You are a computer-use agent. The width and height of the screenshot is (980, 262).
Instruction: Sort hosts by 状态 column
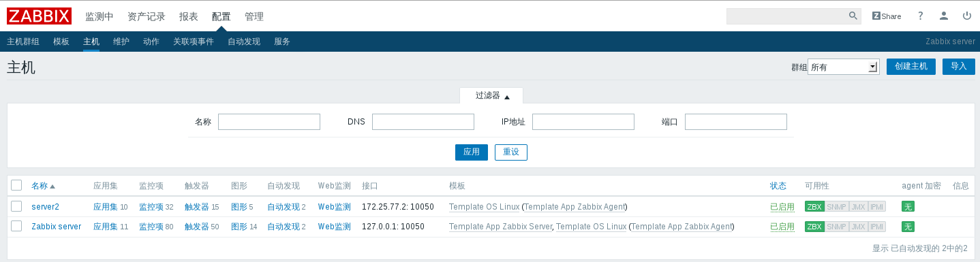click(778, 186)
